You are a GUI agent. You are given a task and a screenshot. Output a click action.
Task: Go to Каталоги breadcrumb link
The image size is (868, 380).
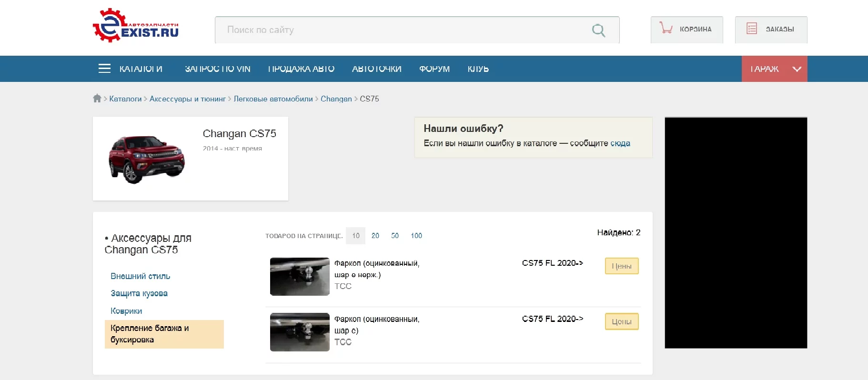tap(125, 99)
